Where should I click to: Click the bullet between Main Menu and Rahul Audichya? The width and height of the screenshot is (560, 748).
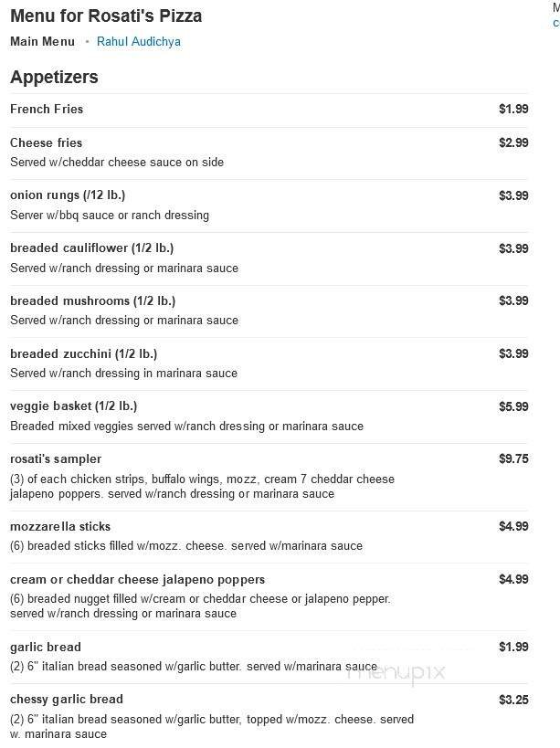coord(87,41)
